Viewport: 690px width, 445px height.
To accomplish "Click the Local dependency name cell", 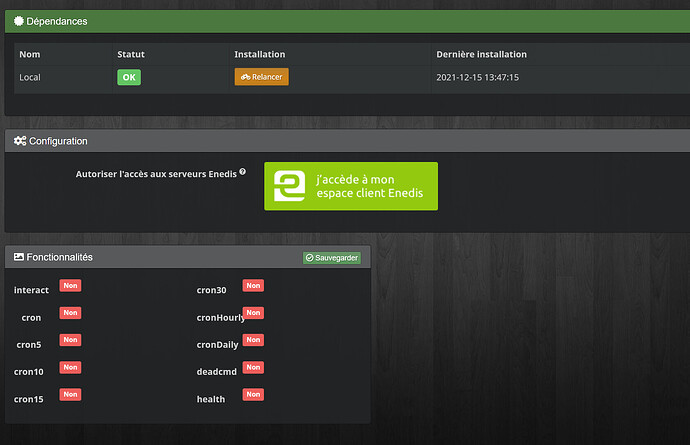I will (30, 77).
